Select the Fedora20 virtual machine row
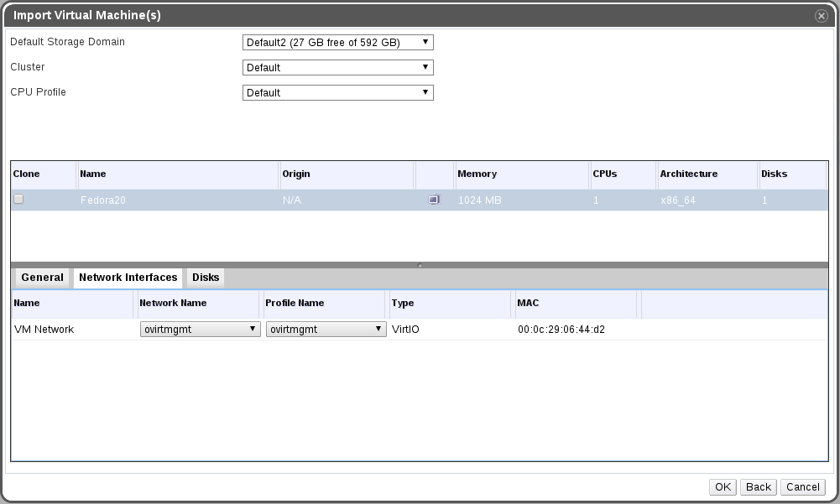840x504 pixels. pos(168,200)
